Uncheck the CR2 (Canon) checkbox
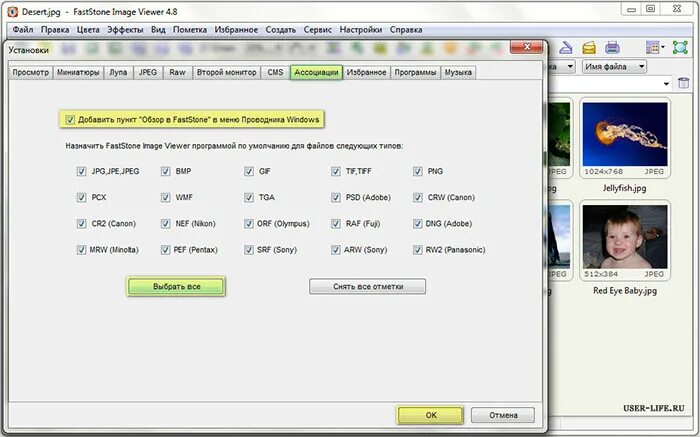Screen dimensions: 700x437 click(x=81, y=224)
